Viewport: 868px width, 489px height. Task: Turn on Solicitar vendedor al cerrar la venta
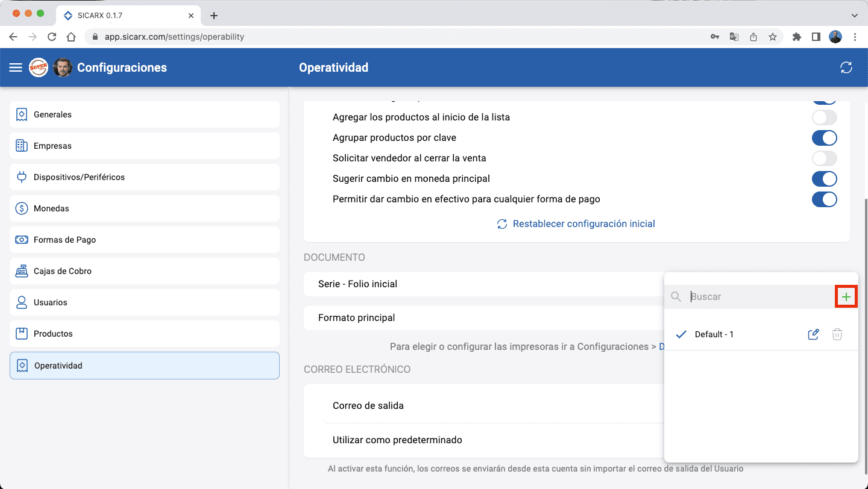(x=824, y=158)
